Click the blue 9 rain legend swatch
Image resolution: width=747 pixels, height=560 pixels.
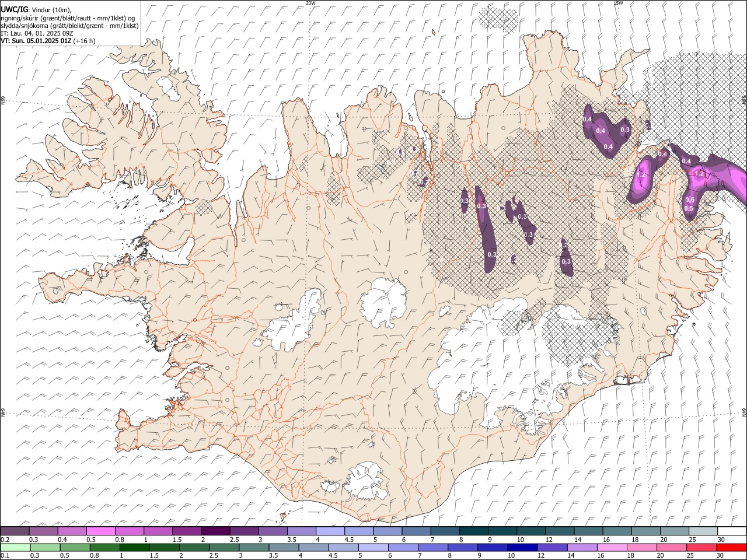tap(493, 547)
